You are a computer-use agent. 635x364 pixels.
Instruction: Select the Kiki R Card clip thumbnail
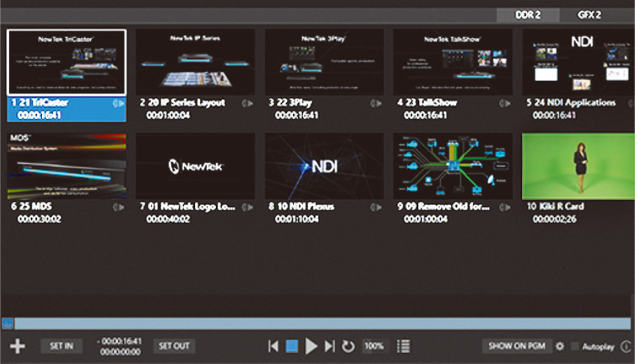(578, 166)
